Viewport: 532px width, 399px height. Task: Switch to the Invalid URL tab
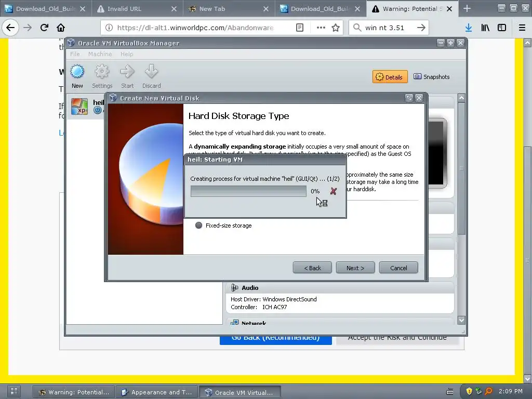click(137, 8)
